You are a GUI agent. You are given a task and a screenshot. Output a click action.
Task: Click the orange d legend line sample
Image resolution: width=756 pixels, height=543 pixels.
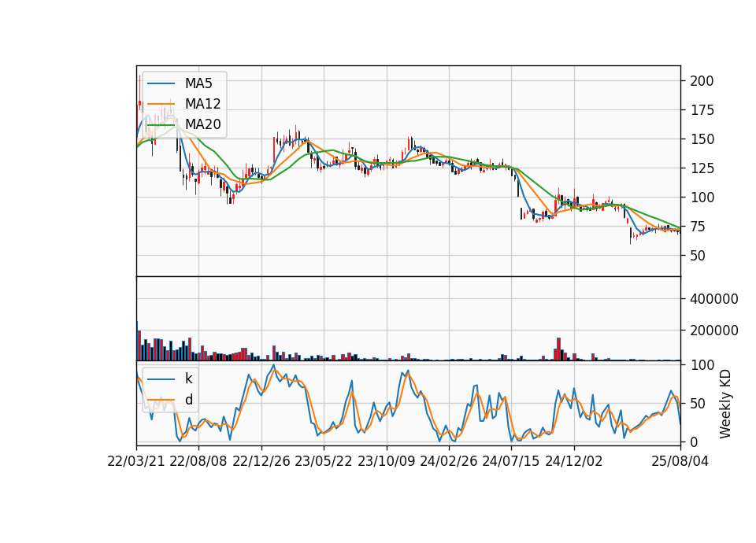[x=161, y=400]
